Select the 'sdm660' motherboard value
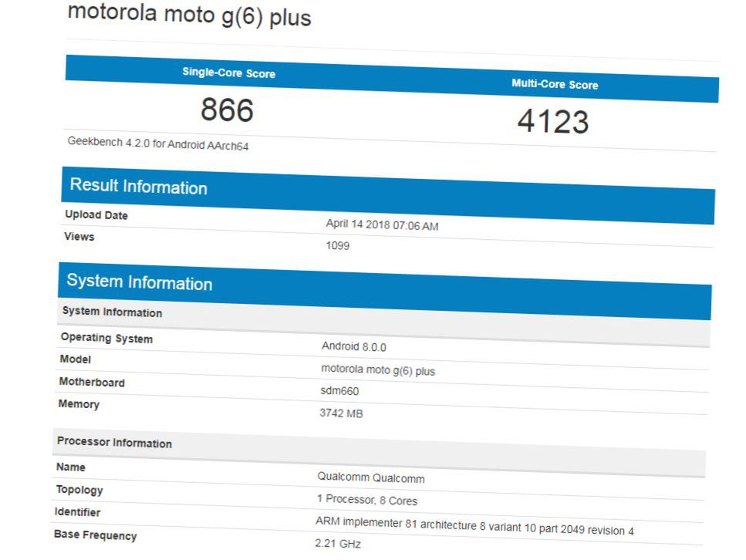The height and width of the screenshot is (560, 746). click(x=339, y=390)
